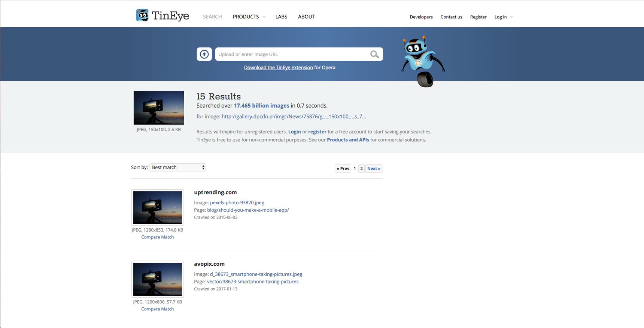This screenshot has width=644, height=328.
Task: Click the magnifying glass search icon
Action: (x=374, y=54)
